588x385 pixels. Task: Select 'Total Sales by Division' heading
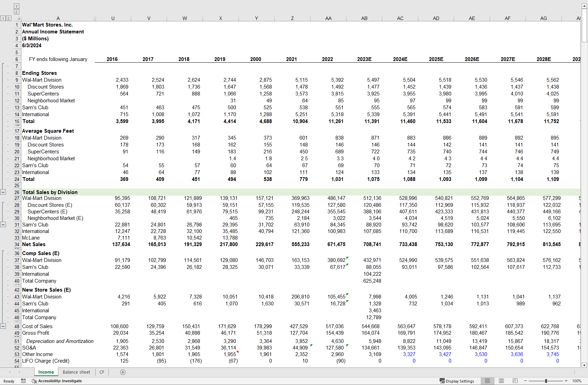50,192
